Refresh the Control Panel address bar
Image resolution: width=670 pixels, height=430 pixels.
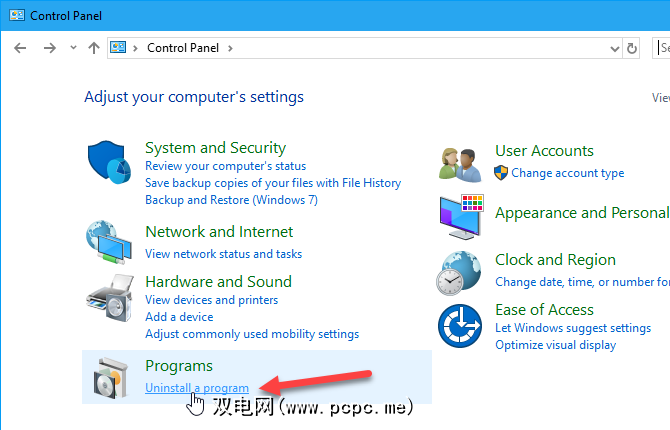tap(632, 48)
